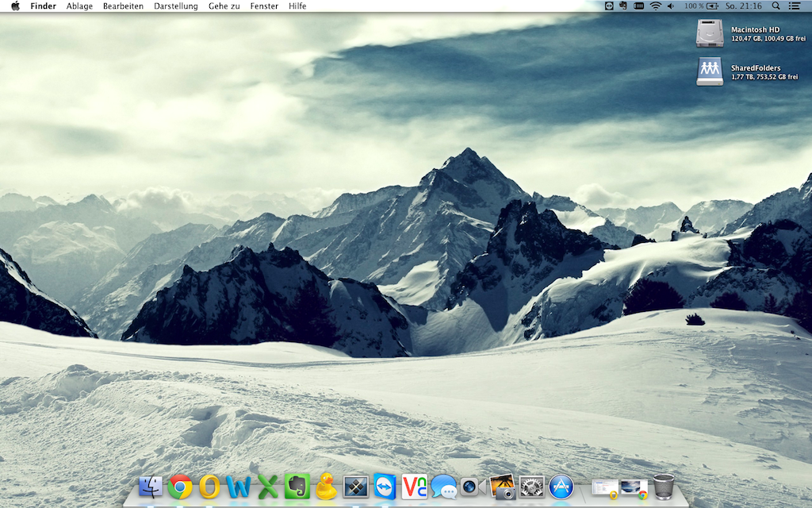Open the Darstellung menu

pos(176,6)
